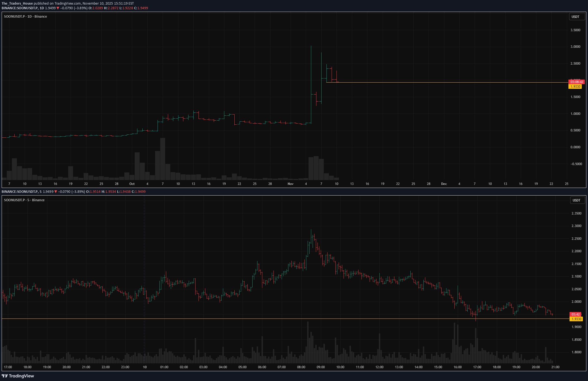Open USDT currency selector on 5-minute chart
The height and width of the screenshot is (381, 588).
[577, 200]
